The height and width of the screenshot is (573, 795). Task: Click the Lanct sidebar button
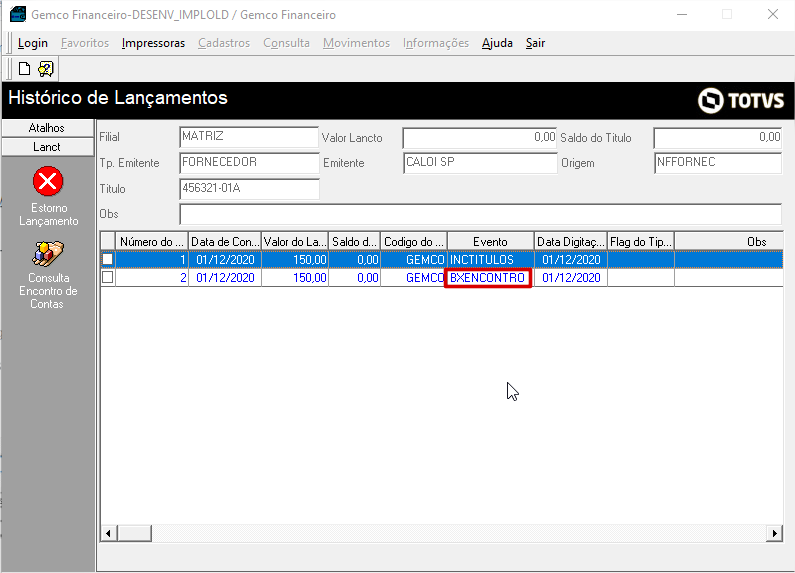48,147
